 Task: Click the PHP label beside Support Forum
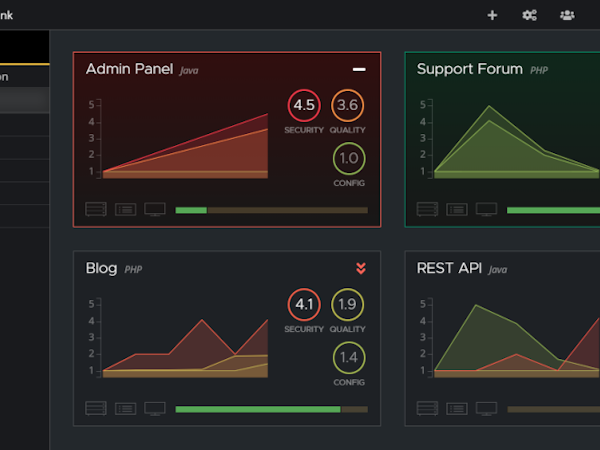pyautogui.click(x=539, y=70)
